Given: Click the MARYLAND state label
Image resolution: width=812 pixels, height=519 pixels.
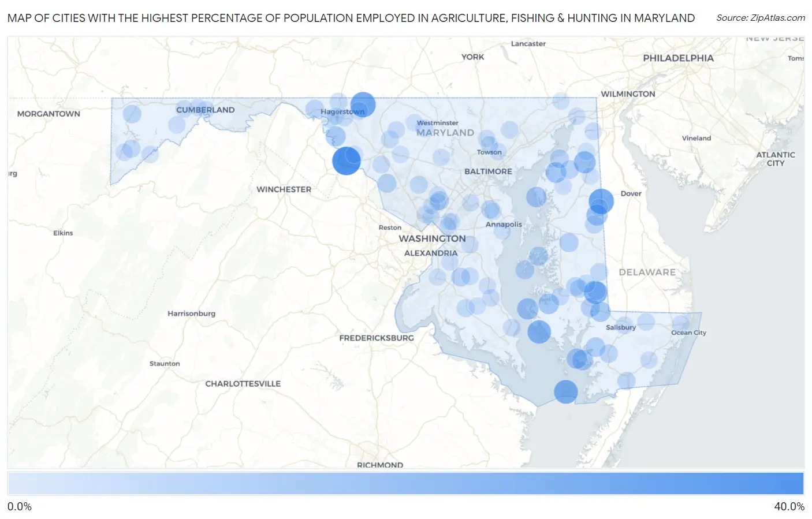Looking at the screenshot, I should [445, 133].
